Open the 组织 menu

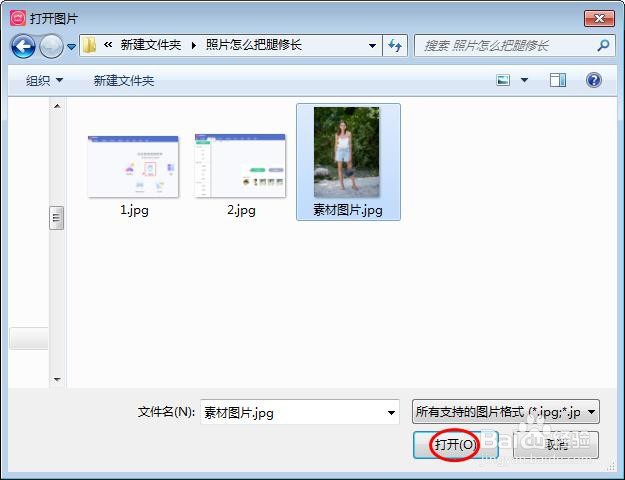[x=44, y=81]
